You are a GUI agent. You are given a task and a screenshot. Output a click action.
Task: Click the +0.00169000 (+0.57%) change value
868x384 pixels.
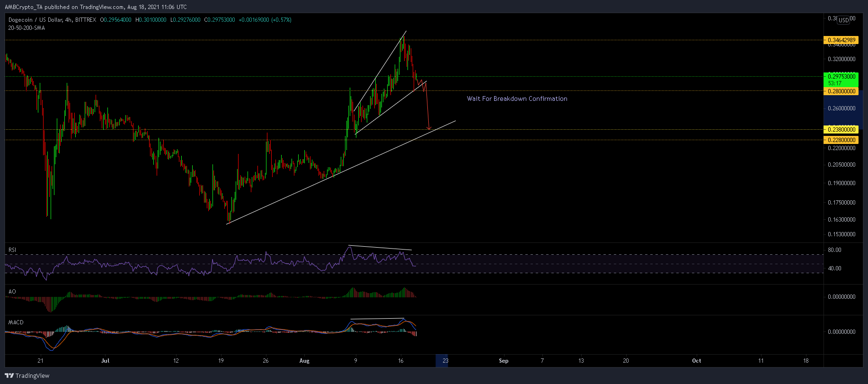[x=265, y=20]
